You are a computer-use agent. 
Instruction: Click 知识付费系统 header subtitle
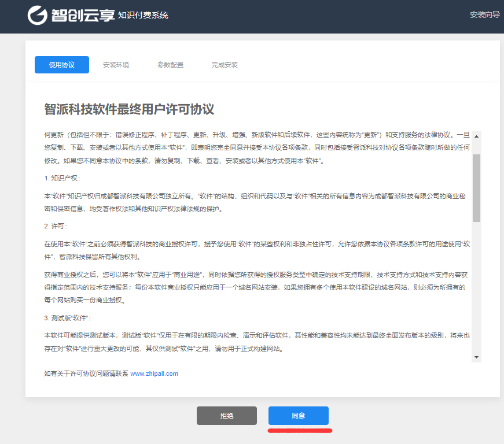(x=143, y=16)
